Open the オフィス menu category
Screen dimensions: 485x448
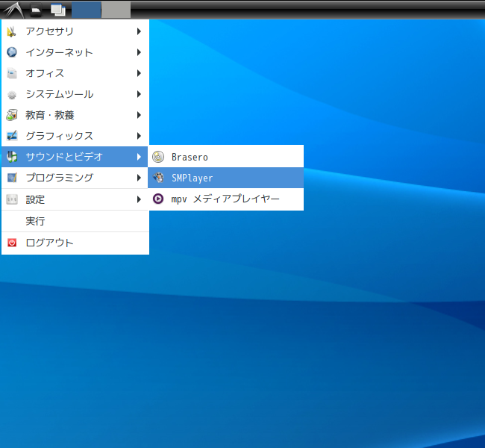[75, 73]
